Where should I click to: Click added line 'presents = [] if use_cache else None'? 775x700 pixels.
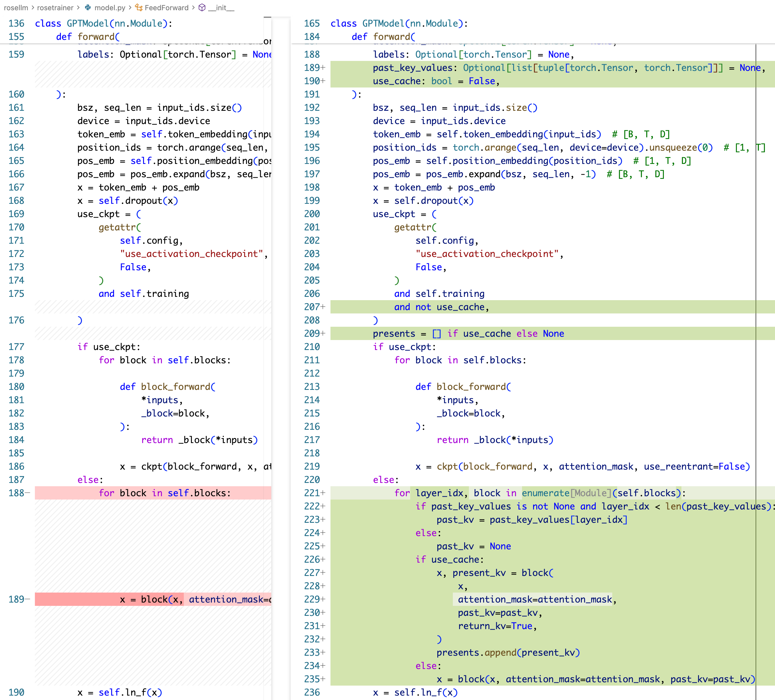point(468,333)
